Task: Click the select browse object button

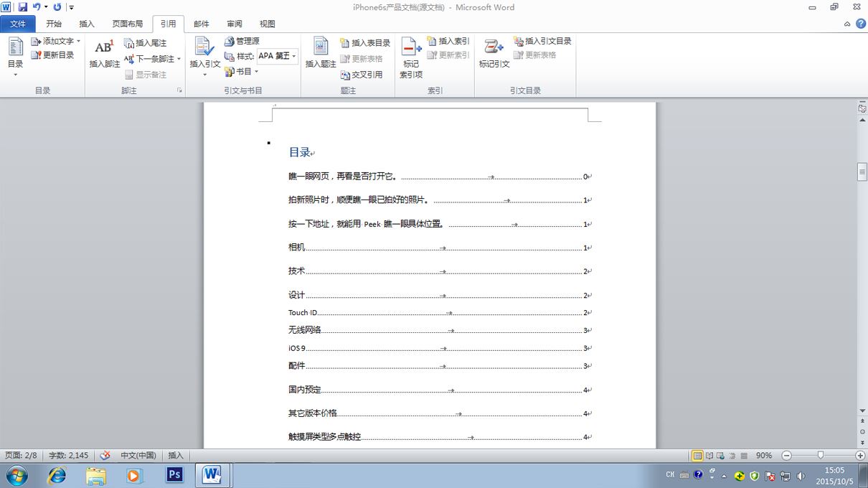Action: pyautogui.click(x=862, y=433)
